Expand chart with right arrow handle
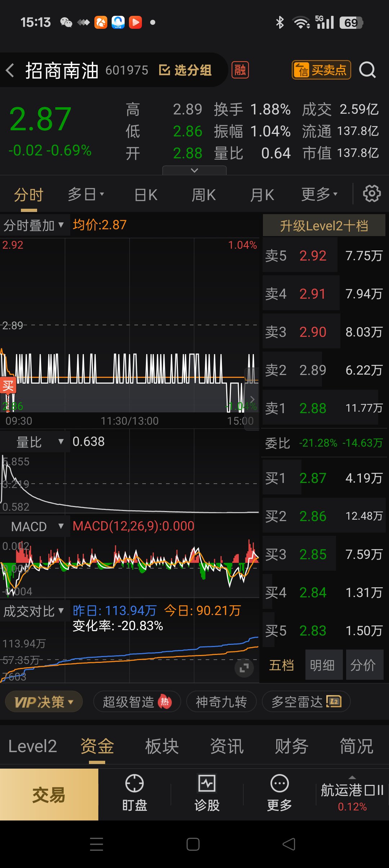The image size is (389, 868). coord(252,399)
